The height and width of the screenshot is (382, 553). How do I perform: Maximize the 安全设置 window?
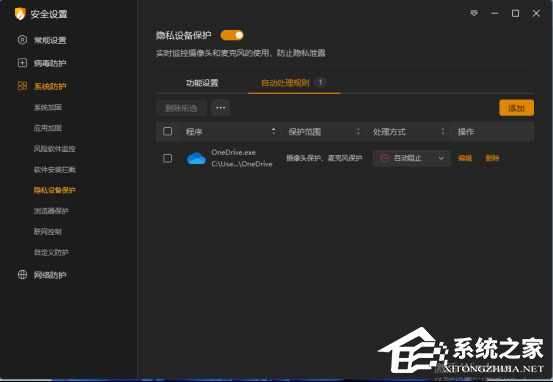(x=515, y=13)
